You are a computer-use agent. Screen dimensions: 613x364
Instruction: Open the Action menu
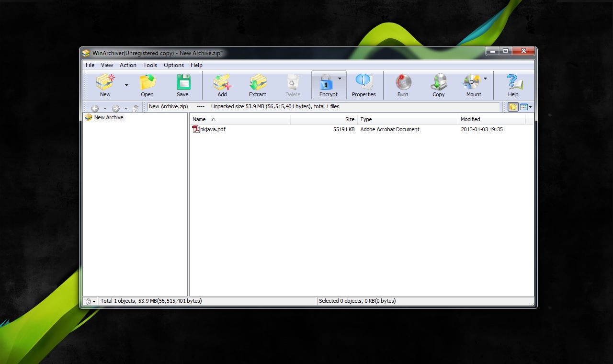click(x=128, y=65)
